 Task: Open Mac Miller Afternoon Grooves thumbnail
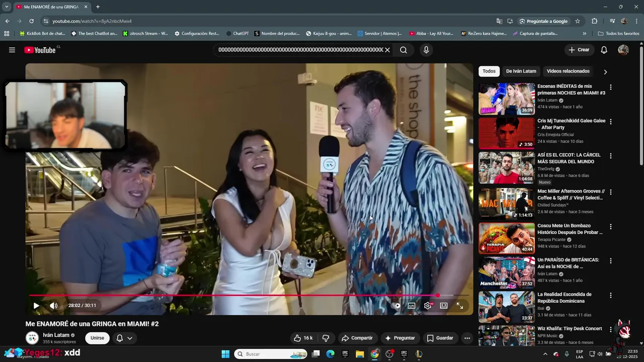point(507,204)
